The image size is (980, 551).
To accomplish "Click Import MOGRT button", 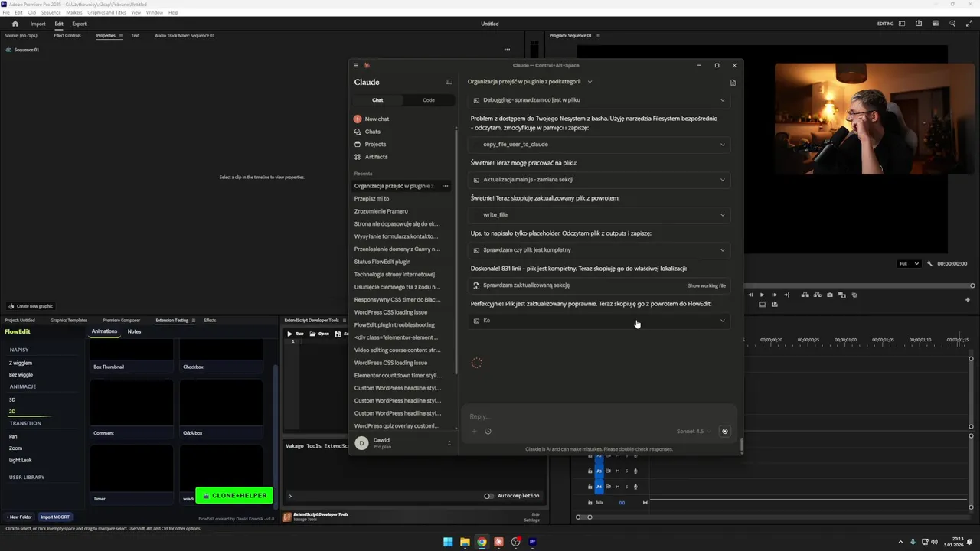I will 55,517.
